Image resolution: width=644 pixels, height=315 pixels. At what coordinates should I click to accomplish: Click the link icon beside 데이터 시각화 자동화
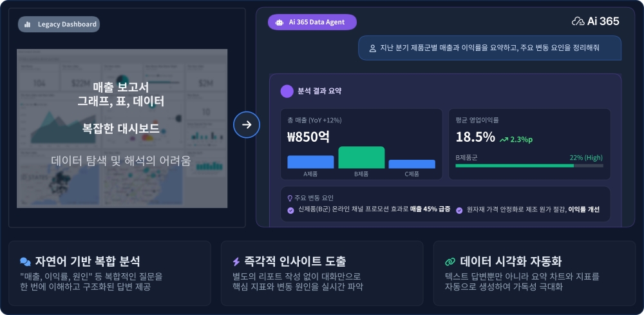[x=450, y=262]
